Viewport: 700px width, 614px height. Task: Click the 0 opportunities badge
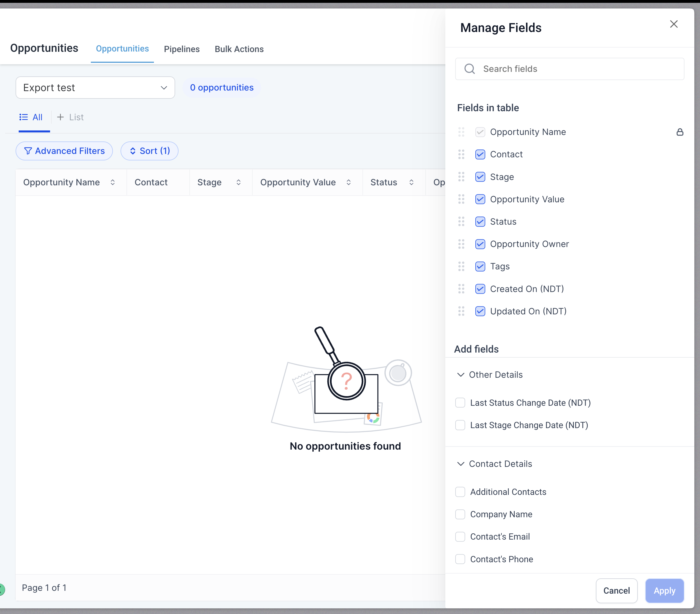222,88
